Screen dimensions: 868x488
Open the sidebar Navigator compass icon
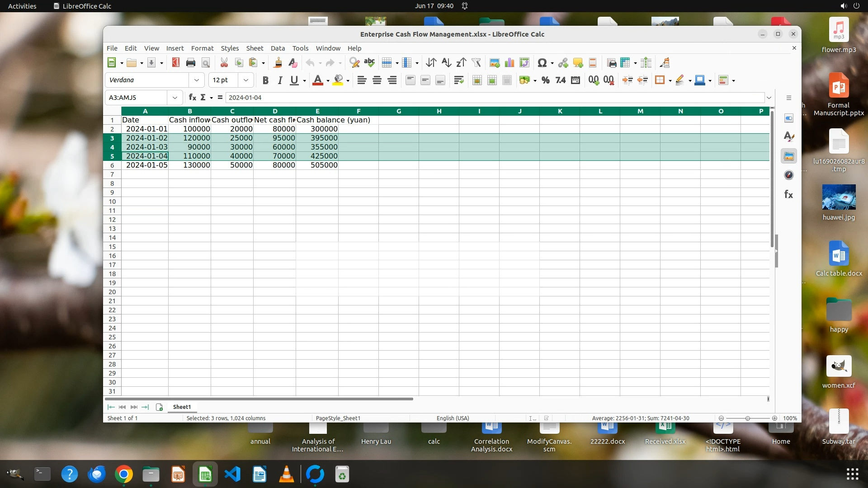point(789,175)
